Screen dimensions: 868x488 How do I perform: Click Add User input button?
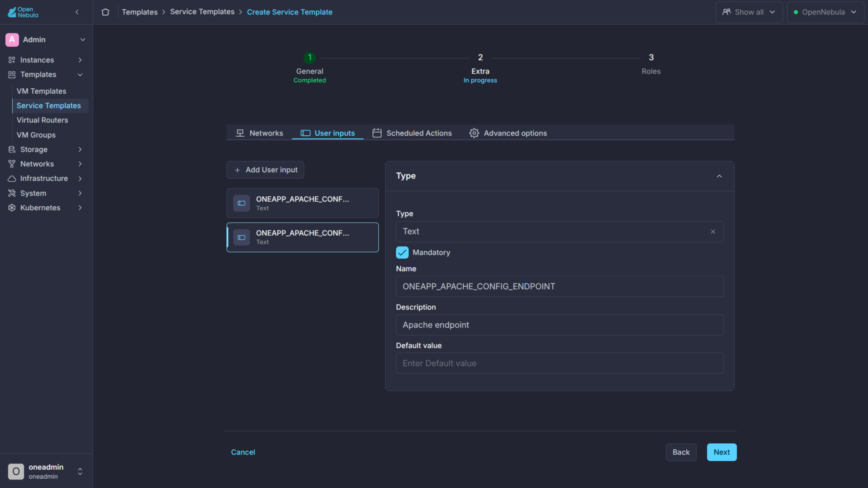point(265,170)
